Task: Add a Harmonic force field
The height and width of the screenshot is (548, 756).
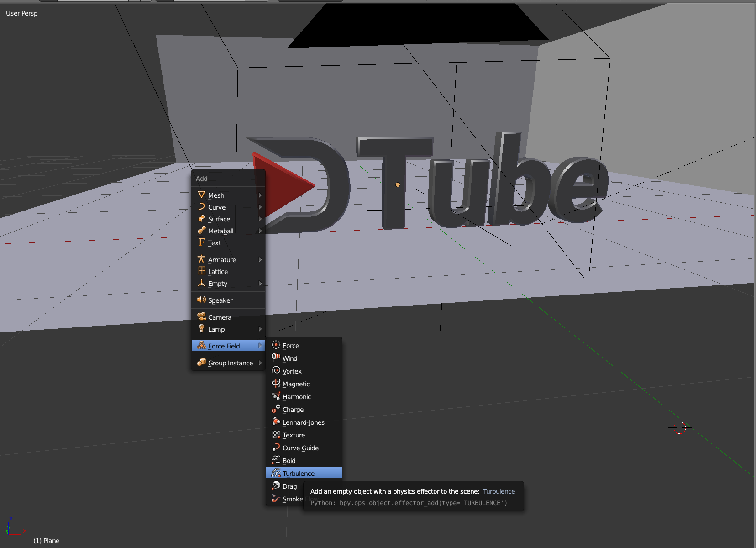Action: (x=304, y=397)
